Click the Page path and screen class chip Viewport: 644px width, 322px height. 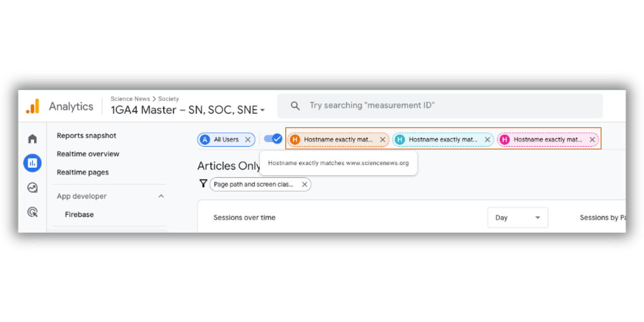click(x=260, y=184)
